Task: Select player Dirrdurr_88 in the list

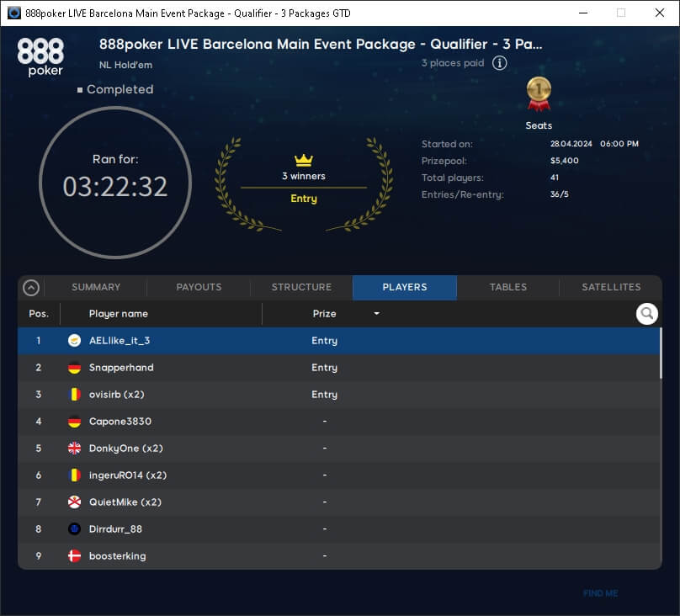Action: tap(339, 528)
